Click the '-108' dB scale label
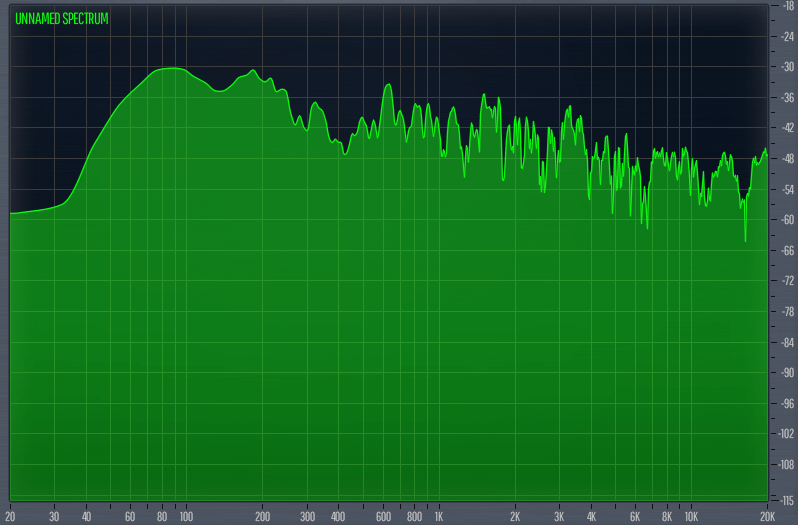 (787, 465)
